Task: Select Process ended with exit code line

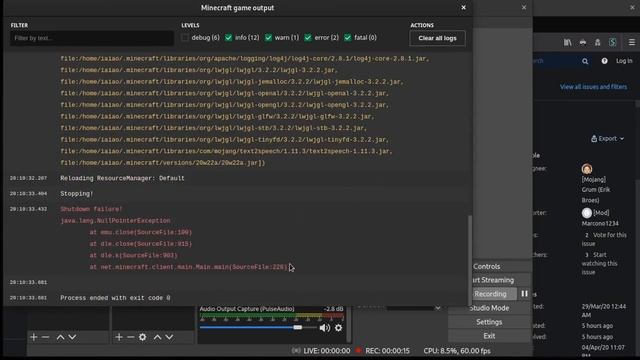Action: (115, 298)
